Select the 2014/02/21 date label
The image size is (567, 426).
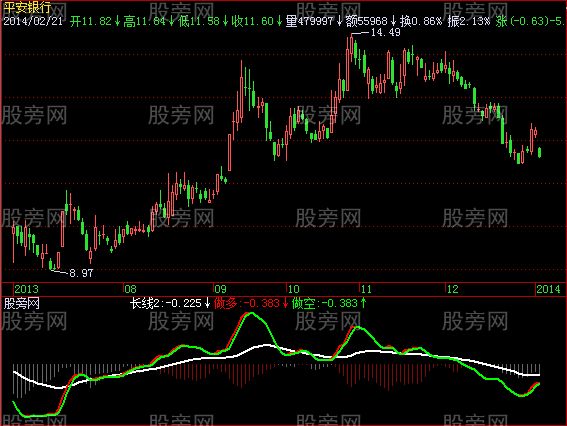[x=33, y=21]
